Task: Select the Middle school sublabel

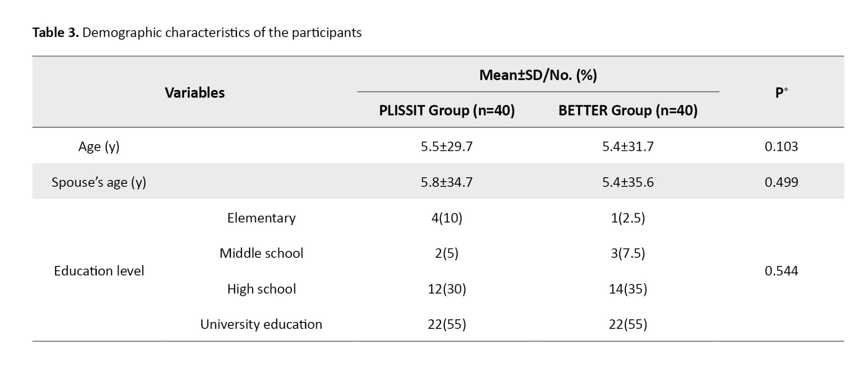Action: (x=261, y=253)
